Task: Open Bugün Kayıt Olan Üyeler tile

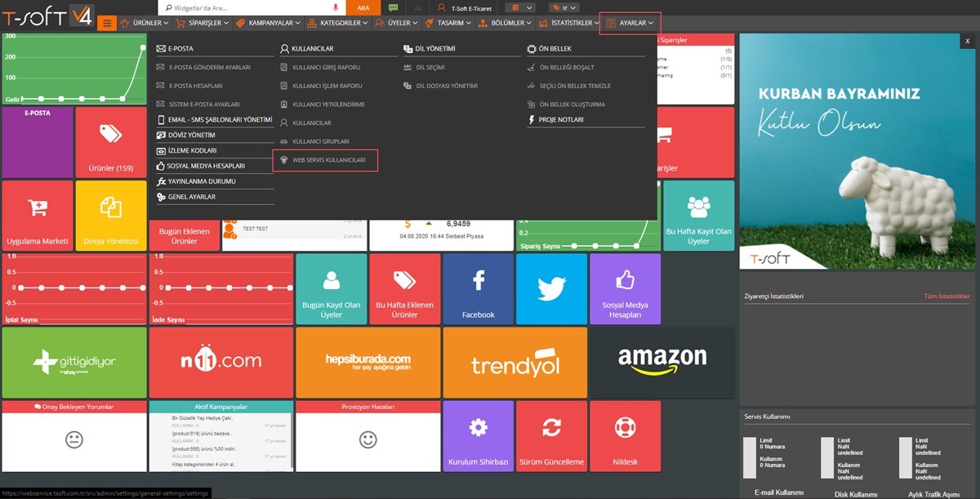Action: click(332, 289)
